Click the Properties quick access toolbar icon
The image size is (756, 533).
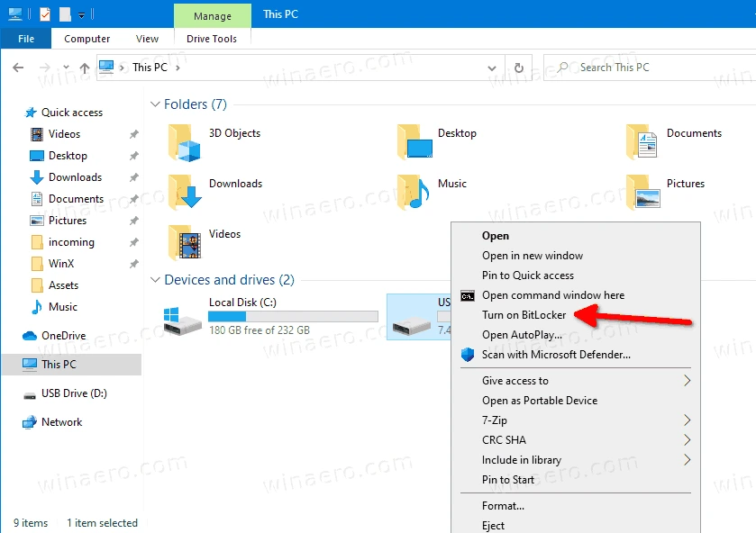coord(45,14)
